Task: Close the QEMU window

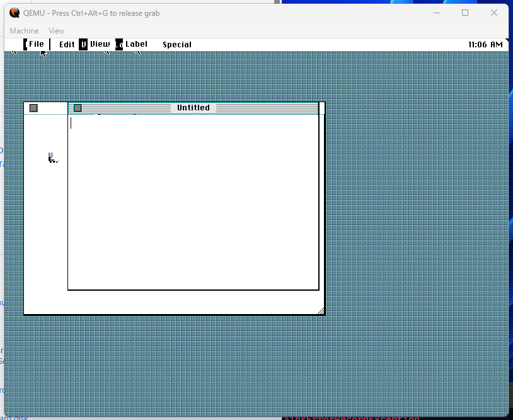Action: pos(494,13)
